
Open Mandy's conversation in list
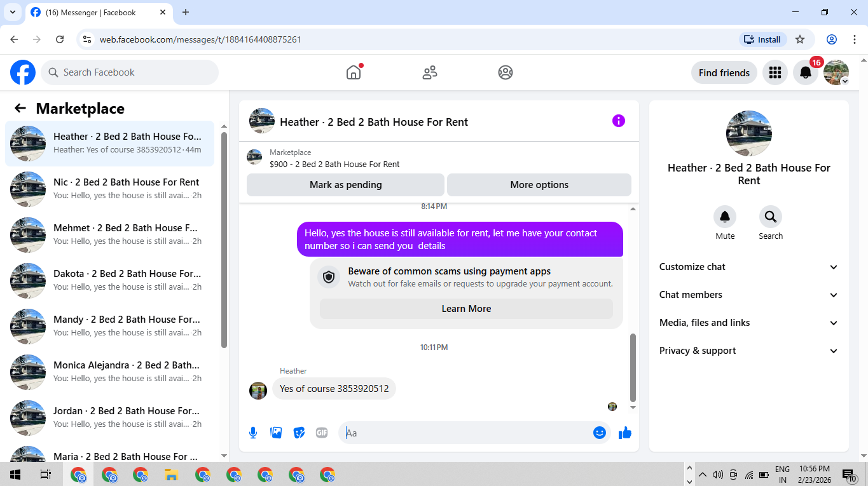(109, 327)
